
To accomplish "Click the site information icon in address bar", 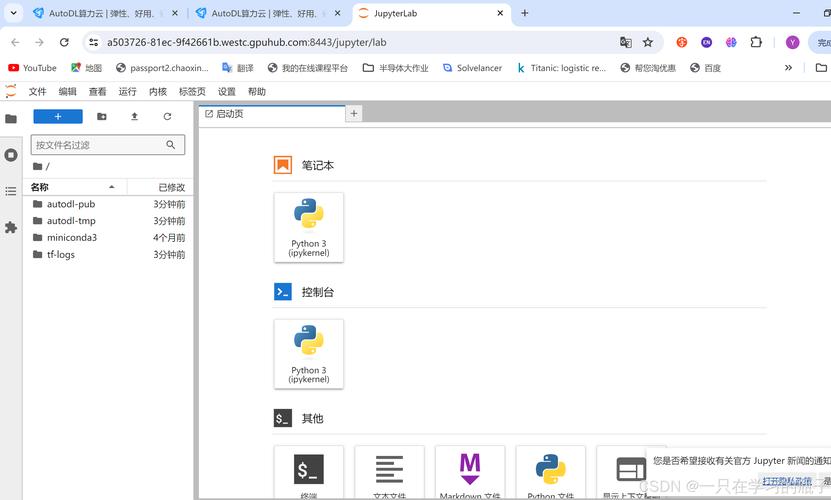I will tap(94, 42).
